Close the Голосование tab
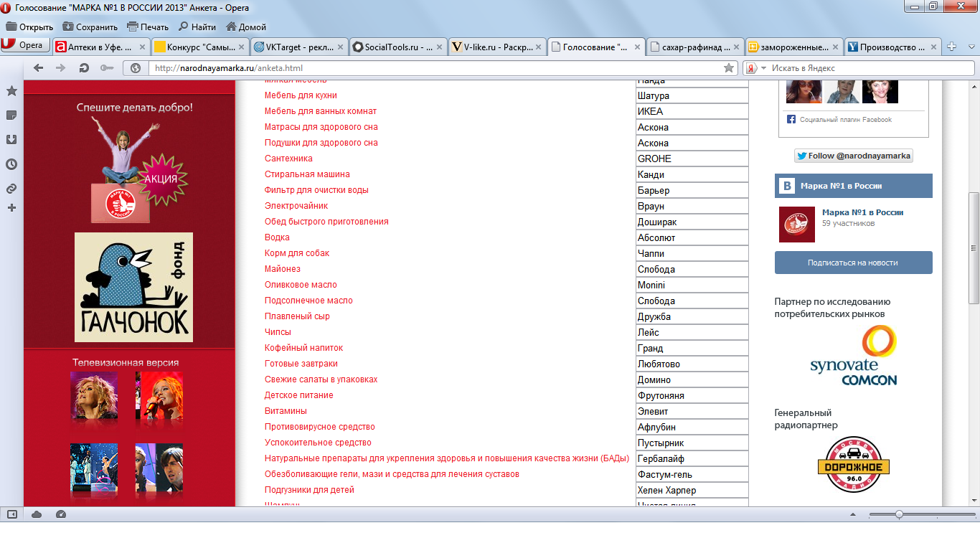The image size is (980, 538). [637, 47]
